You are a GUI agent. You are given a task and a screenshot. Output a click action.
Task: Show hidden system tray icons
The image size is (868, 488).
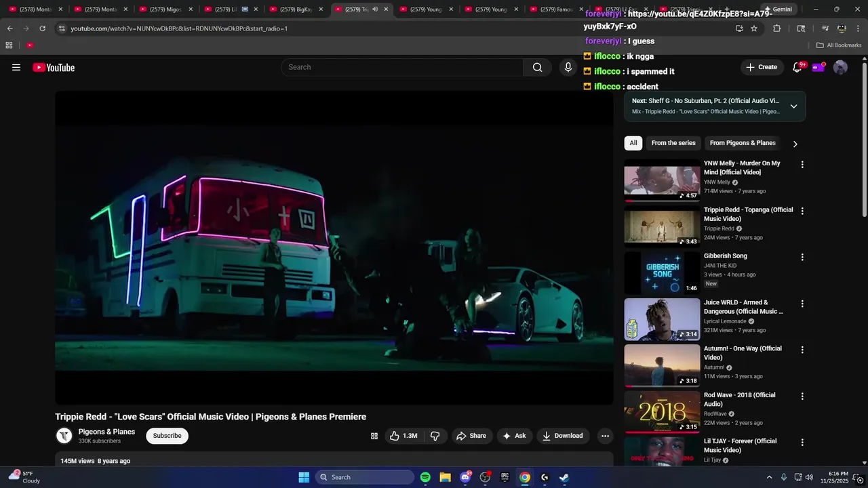769,477
